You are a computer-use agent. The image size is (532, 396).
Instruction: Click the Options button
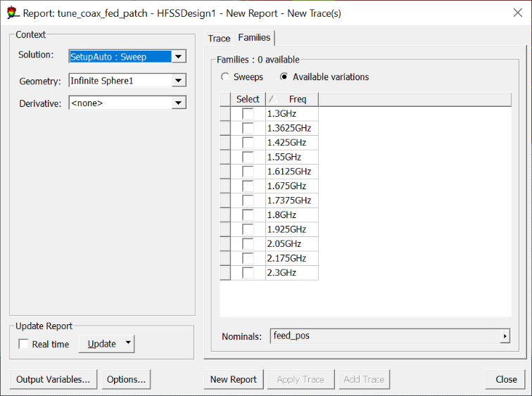pos(126,379)
